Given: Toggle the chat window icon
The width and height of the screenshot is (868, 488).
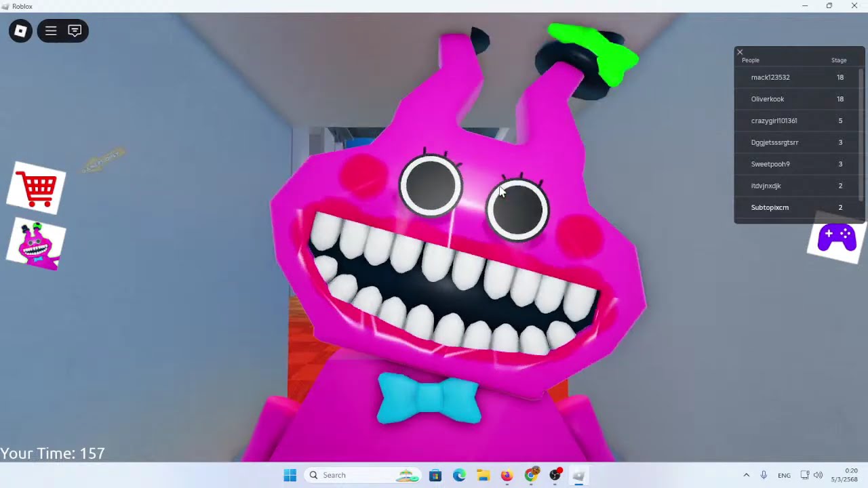Looking at the screenshot, I should 75,30.
